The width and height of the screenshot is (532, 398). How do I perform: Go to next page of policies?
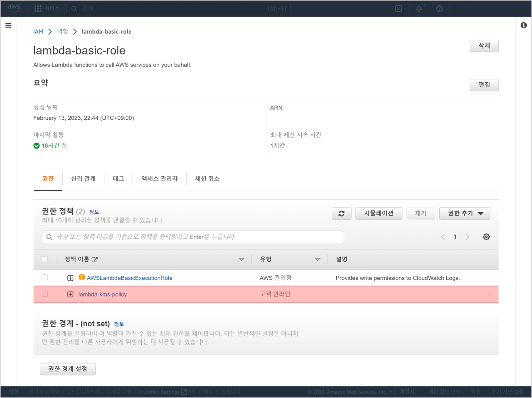pyautogui.click(x=467, y=237)
